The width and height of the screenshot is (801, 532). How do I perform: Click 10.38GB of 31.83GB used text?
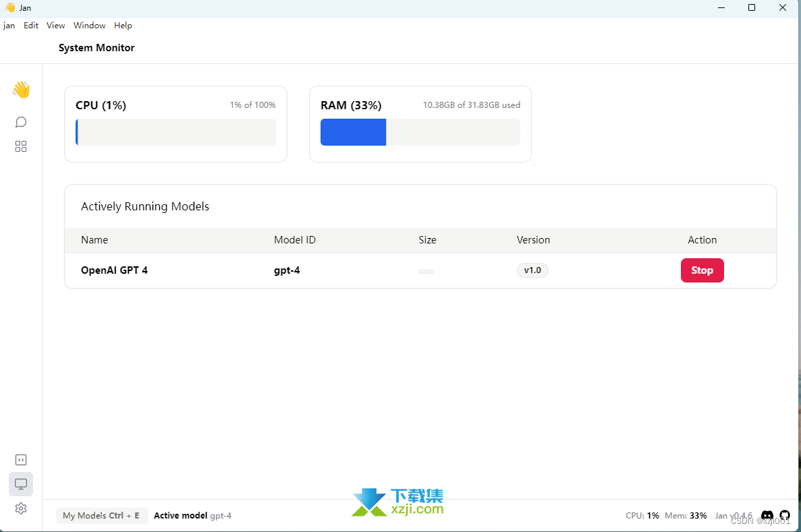tap(472, 105)
